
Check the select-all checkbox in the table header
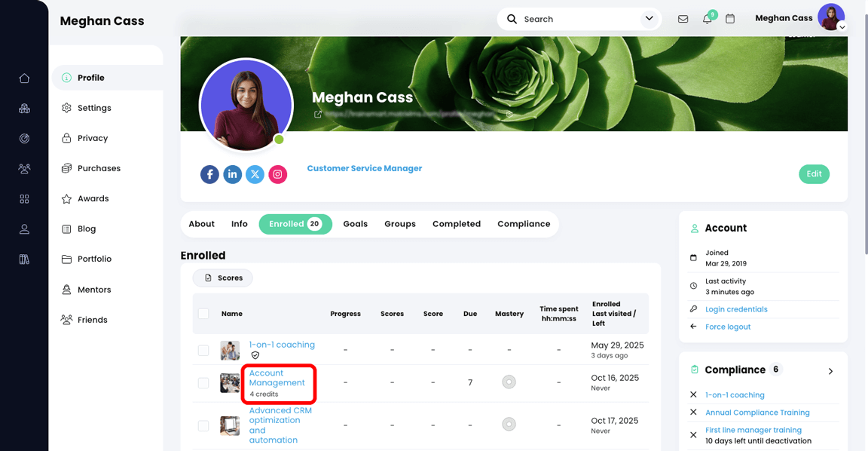(x=203, y=313)
